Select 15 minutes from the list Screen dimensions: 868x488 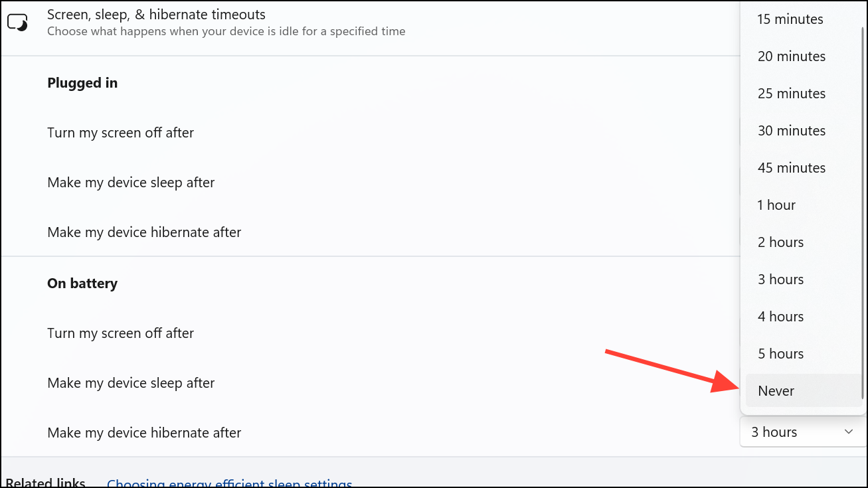coord(790,19)
